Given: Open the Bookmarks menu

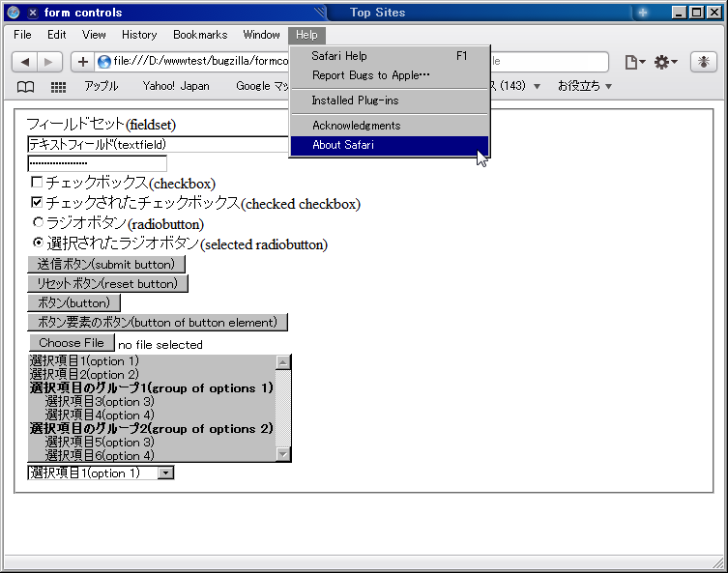Looking at the screenshot, I should pos(200,35).
